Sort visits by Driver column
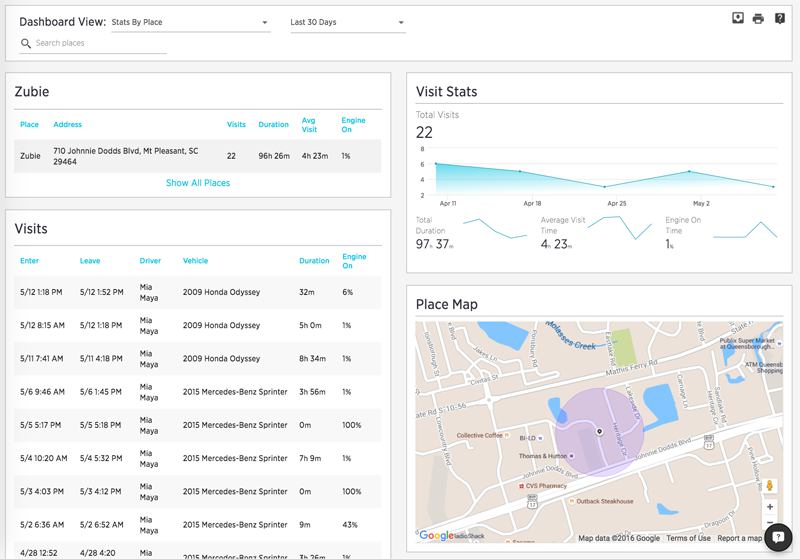 click(150, 261)
